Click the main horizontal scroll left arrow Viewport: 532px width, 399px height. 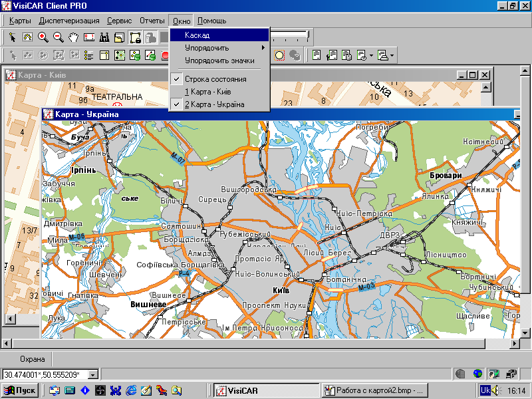pos(6,344)
